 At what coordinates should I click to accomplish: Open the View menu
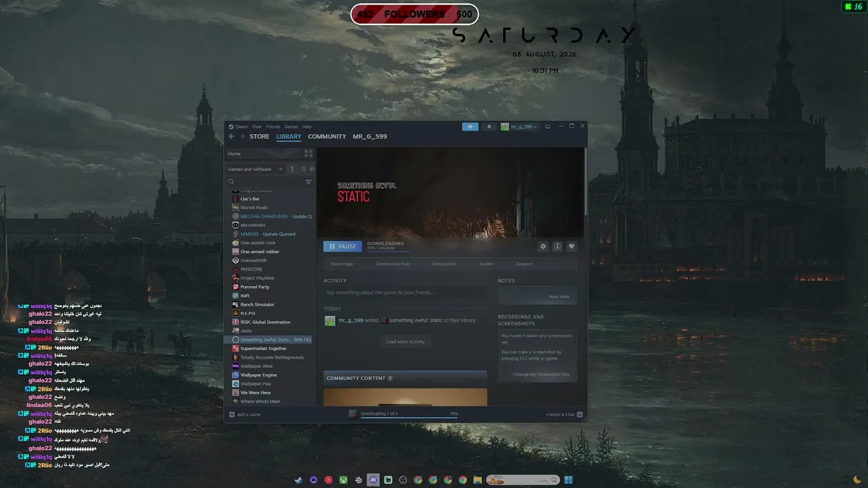pos(257,127)
